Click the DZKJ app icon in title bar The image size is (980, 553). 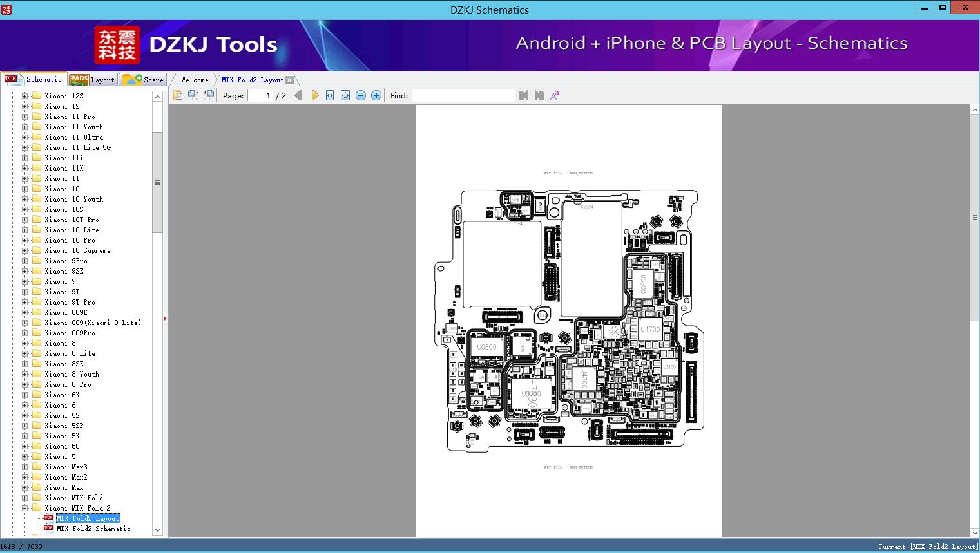pos(7,9)
